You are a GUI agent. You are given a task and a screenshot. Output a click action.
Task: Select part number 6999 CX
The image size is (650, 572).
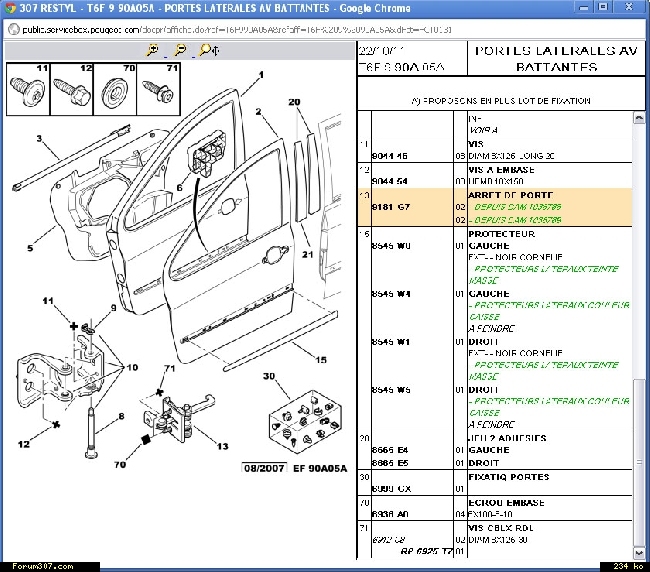391,489
